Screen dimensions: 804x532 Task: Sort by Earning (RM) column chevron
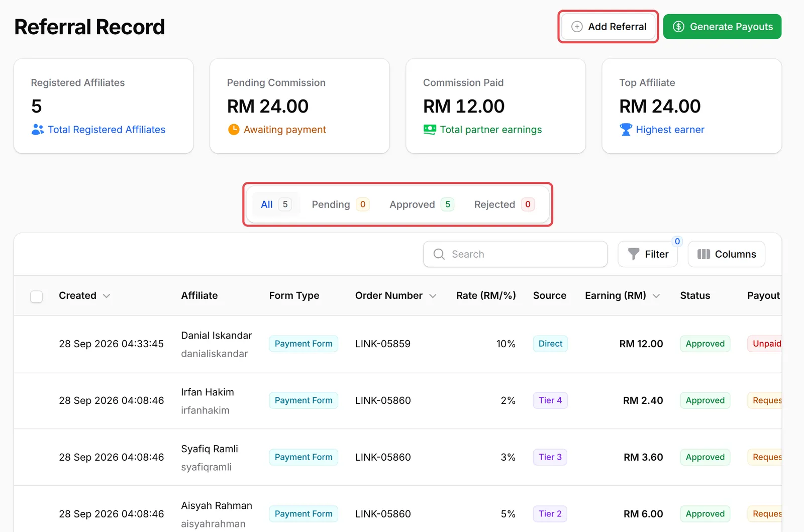[x=656, y=296]
